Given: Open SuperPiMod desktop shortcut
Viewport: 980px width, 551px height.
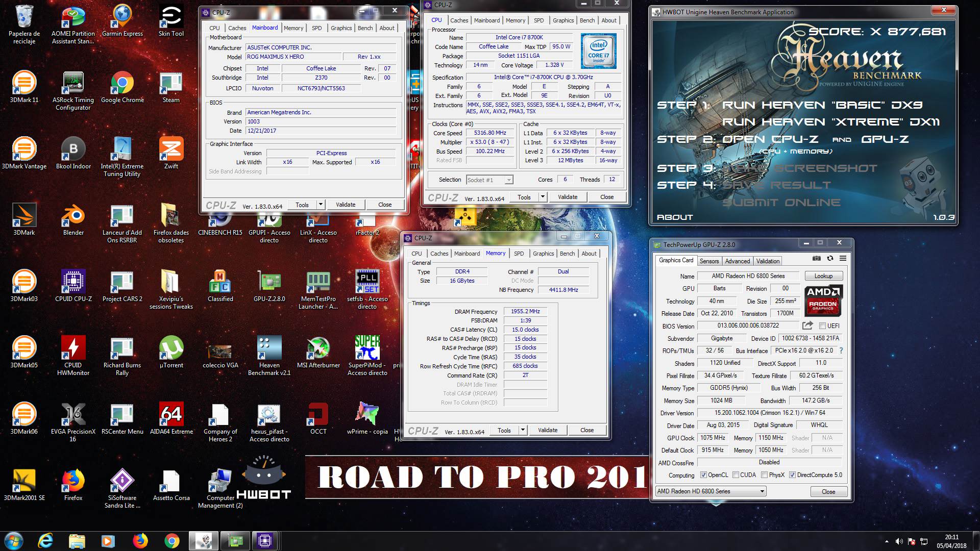Looking at the screenshot, I should (367, 356).
